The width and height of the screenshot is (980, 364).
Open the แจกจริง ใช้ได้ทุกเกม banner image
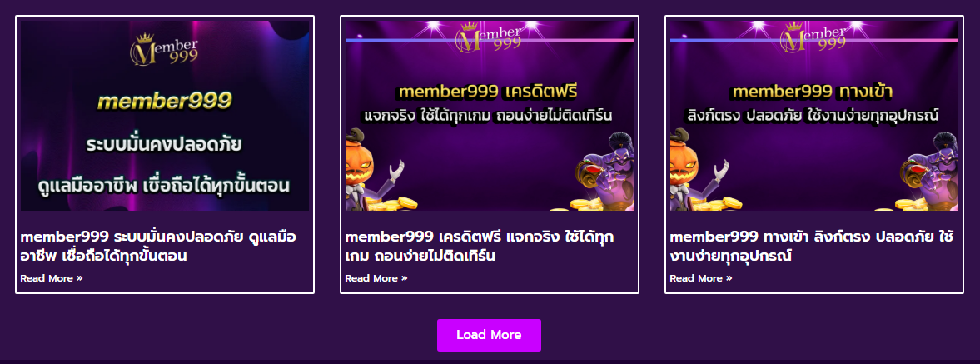490,116
